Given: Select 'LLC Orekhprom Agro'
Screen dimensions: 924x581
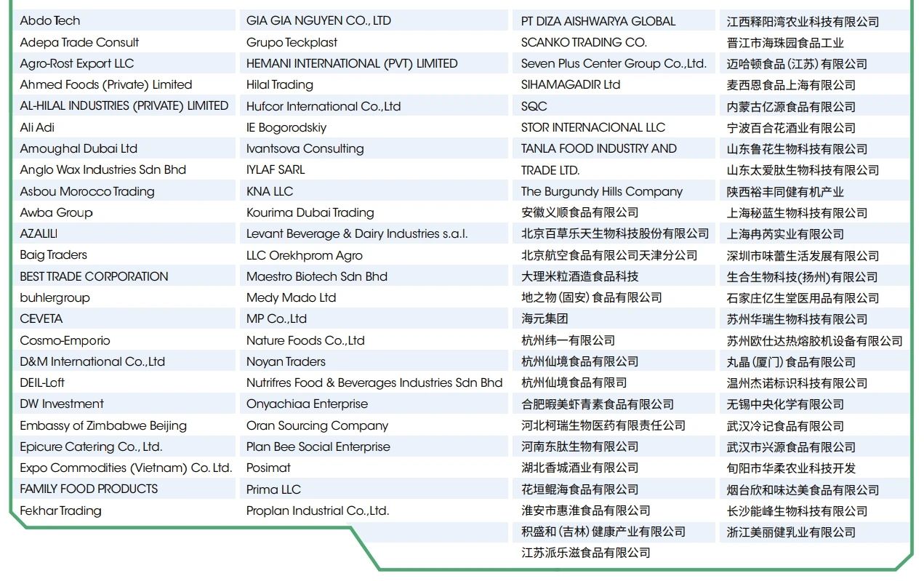Looking at the screenshot, I should (305, 255).
